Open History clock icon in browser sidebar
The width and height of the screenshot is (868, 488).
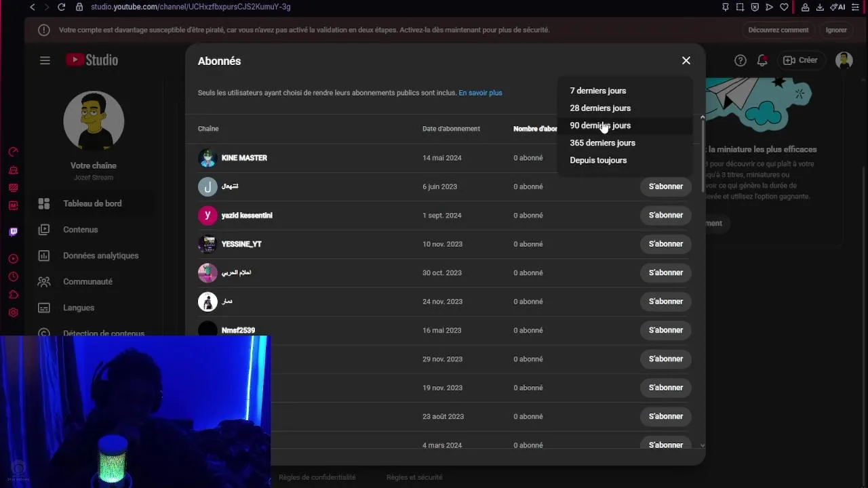click(13, 277)
